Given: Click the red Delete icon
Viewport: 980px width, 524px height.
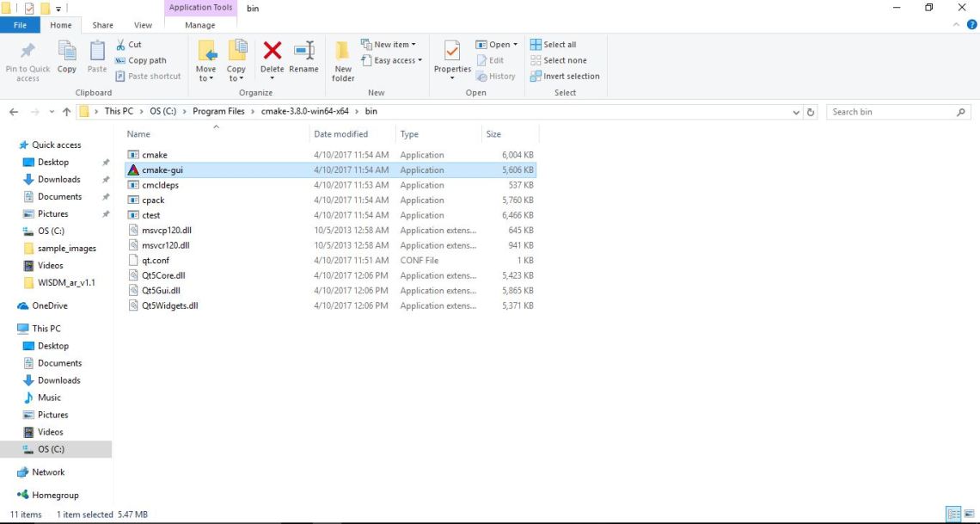Looking at the screenshot, I should [273, 51].
